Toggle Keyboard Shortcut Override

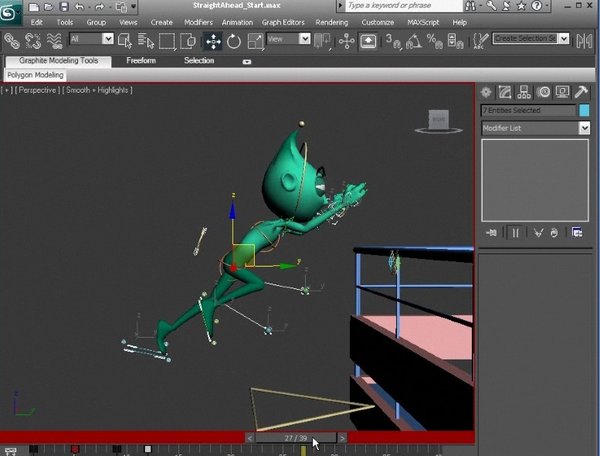pos(368,41)
